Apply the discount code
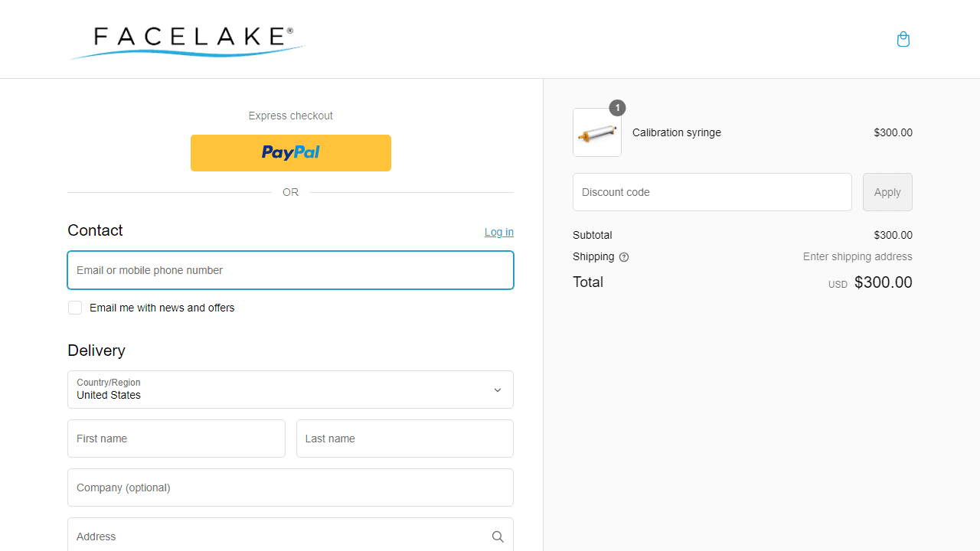The height and width of the screenshot is (551, 980). click(x=887, y=192)
